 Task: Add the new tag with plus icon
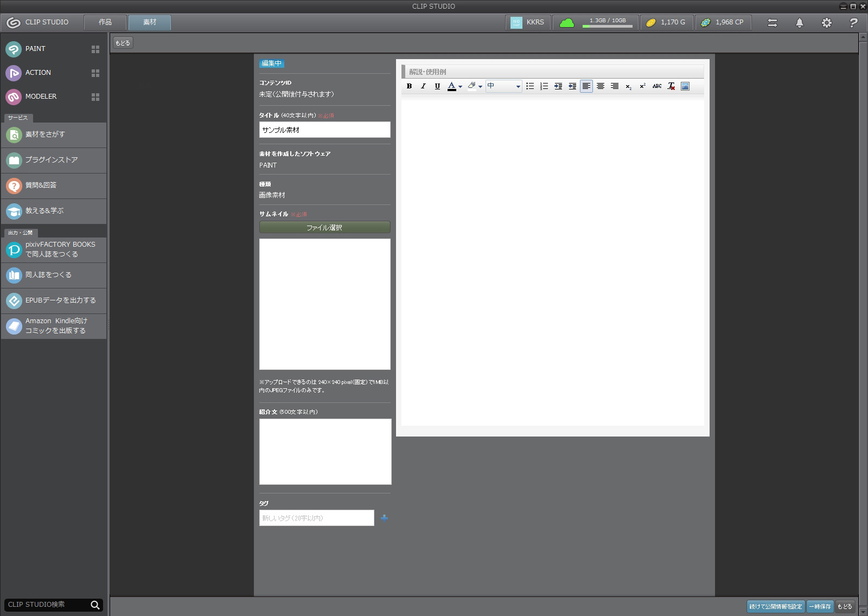[x=384, y=518]
